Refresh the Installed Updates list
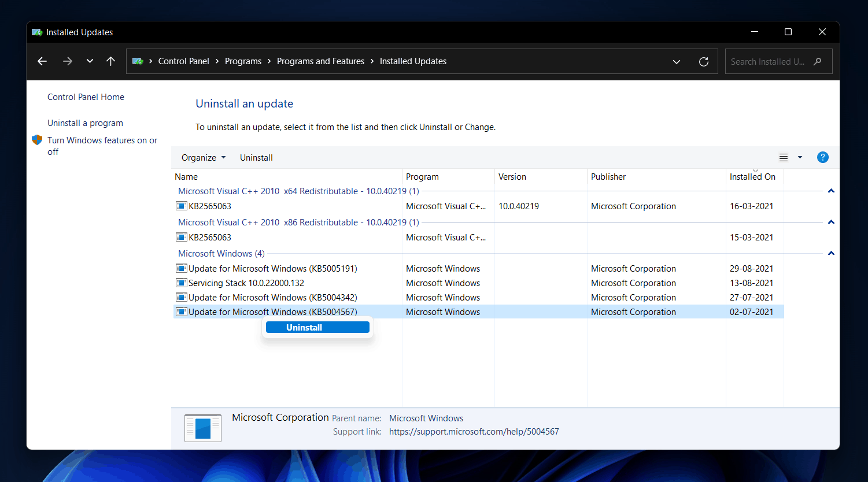The width and height of the screenshot is (868, 482). (x=704, y=61)
